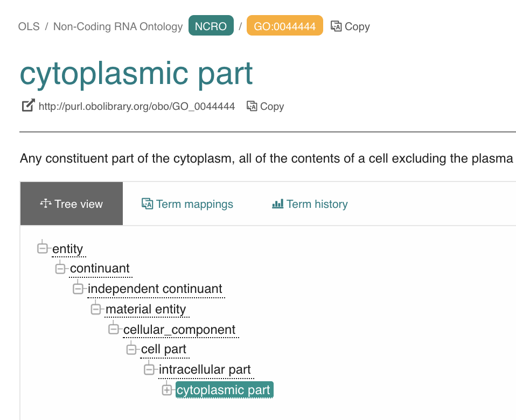
Task: Collapse the cell part tree node
Action: [x=131, y=349]
